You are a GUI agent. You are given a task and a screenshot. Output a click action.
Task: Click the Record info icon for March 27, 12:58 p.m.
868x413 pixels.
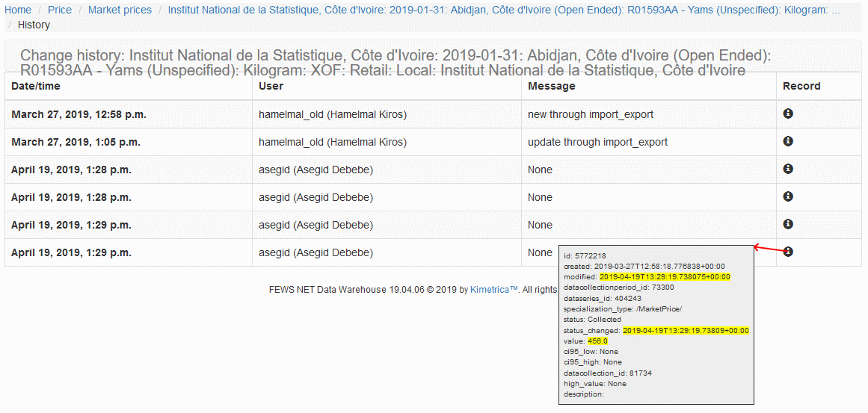pyautogui.click(x=788, y=114)
